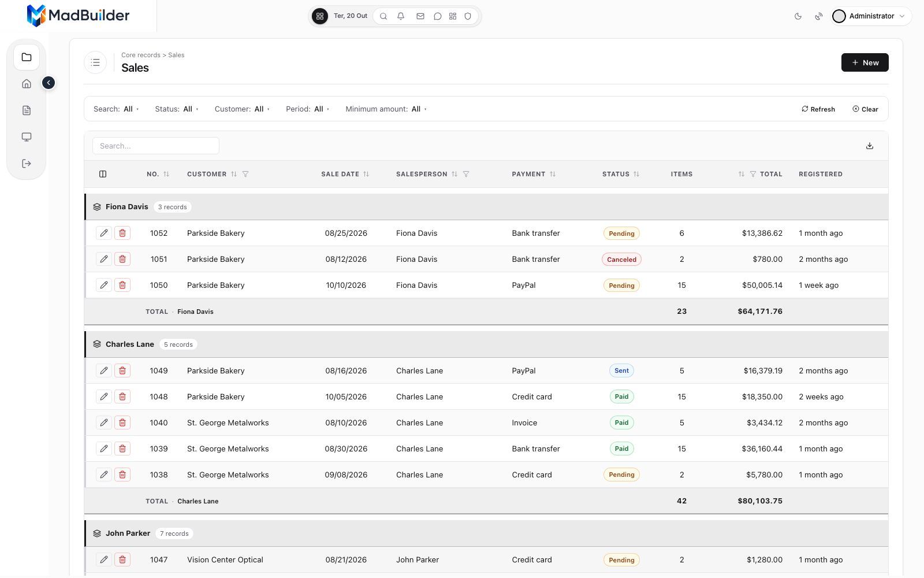The height and width of the screenshot is (578, 924).
Task: Clear all filters with Clear button
Action: (865, 109)
